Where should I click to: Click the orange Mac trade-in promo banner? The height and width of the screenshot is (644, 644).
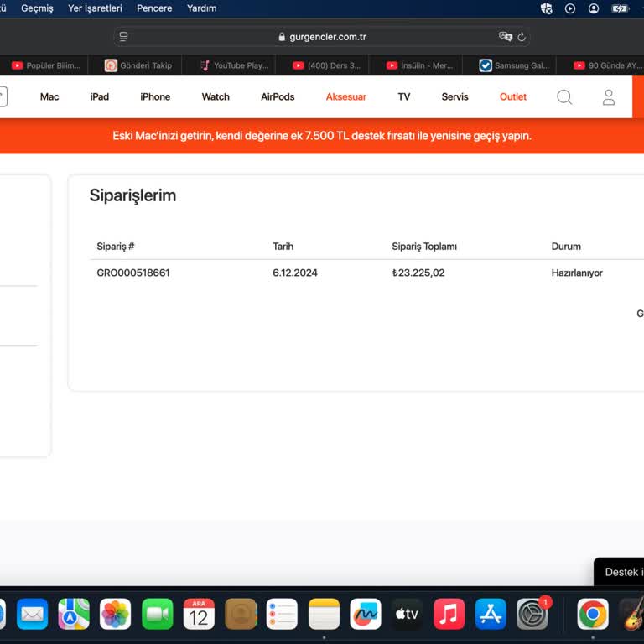click(322, 136)
